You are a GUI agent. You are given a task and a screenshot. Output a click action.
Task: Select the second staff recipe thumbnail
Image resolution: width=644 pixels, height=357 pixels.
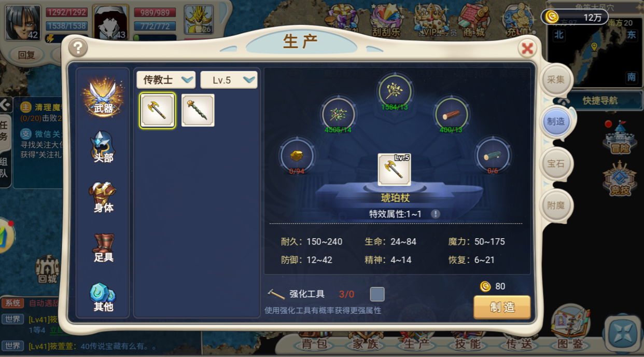pyautogui.click(x=198, y=110)
